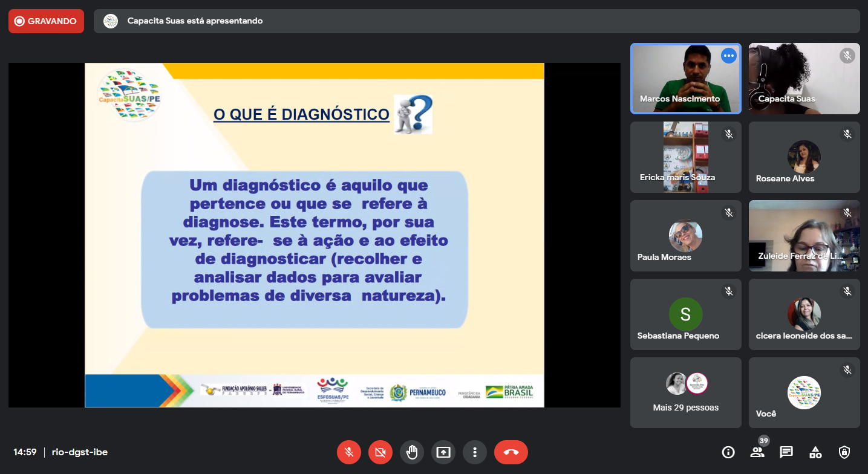
Task: Click the presented diagnóstico slide
Action: [314, 235]
